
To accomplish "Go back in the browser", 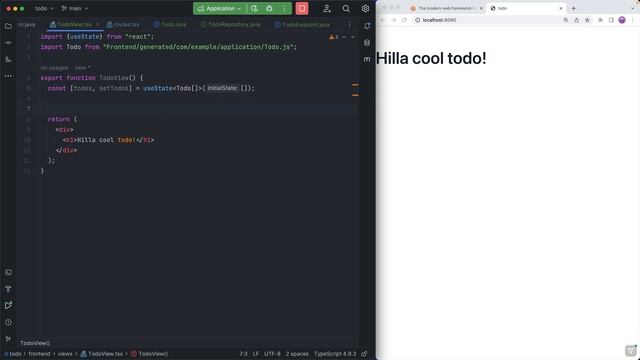I will (383, 20).
